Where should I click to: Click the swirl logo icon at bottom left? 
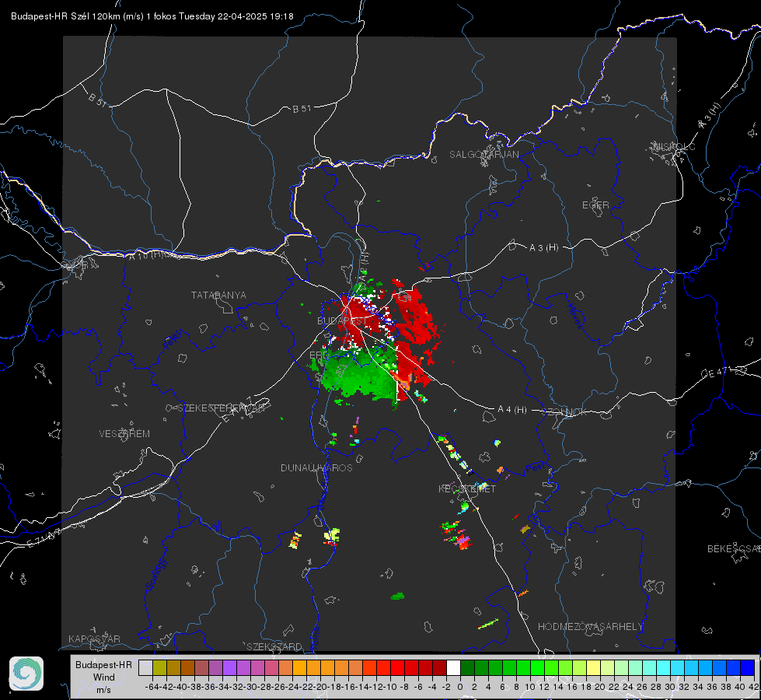(x=26, y=674)
